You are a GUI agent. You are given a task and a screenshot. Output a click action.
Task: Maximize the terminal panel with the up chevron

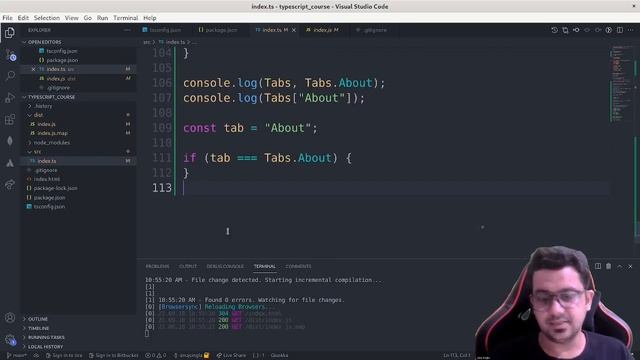pyautogui.click(x=620, y=266)
